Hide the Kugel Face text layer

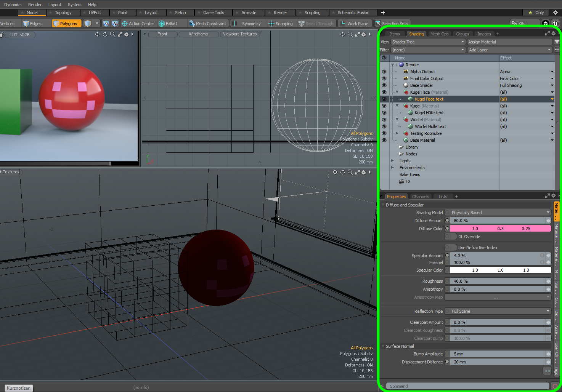384,99
